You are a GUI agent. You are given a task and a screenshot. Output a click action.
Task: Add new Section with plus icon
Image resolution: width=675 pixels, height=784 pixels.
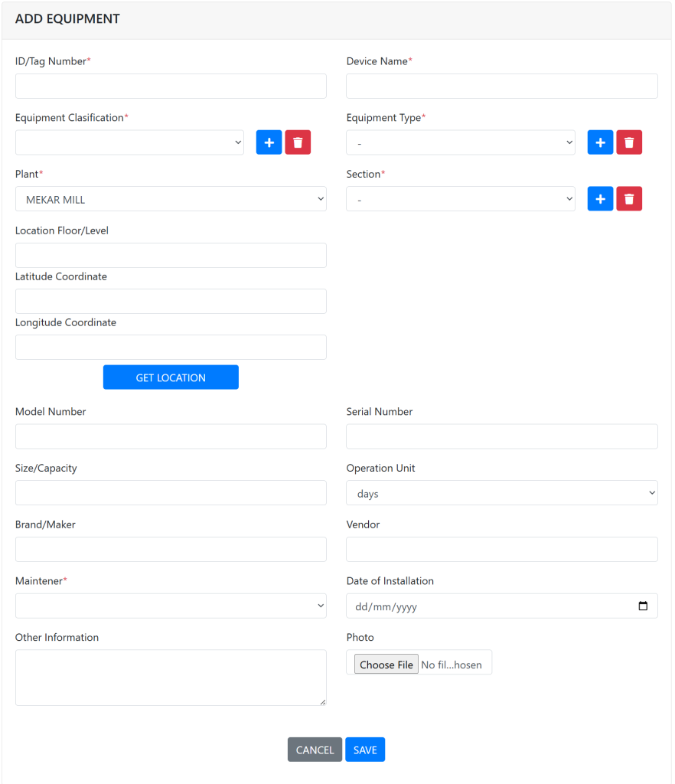click(x=600, y=199)
